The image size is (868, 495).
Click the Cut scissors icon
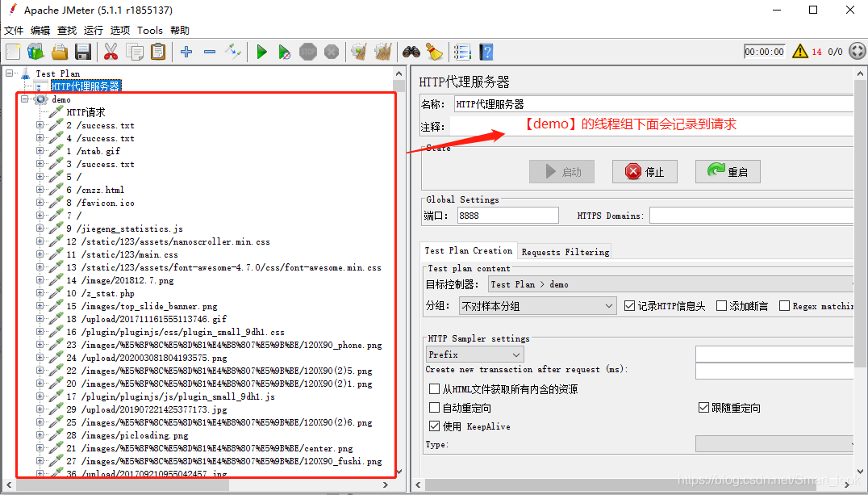tap(111, 52)
